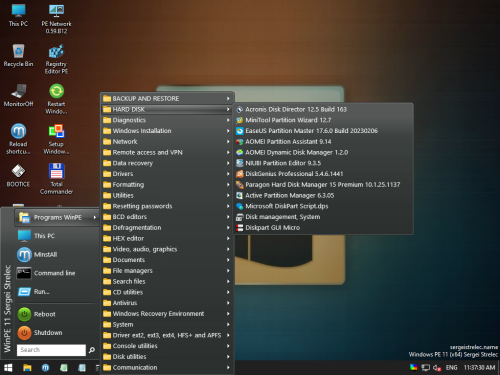This screenshot has height=375, width=500.
Task: Open the Antivirus menu folder
Action: (167, 303)
